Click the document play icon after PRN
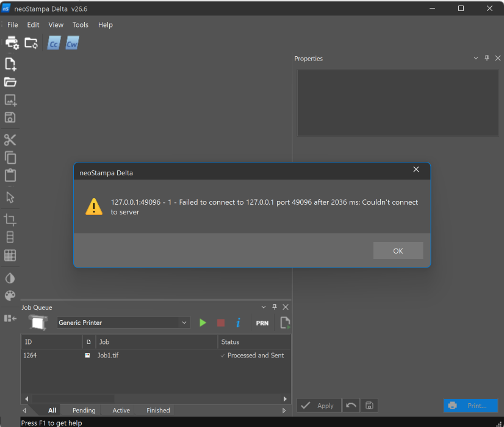Screen dimensions: 504x427 285,323
